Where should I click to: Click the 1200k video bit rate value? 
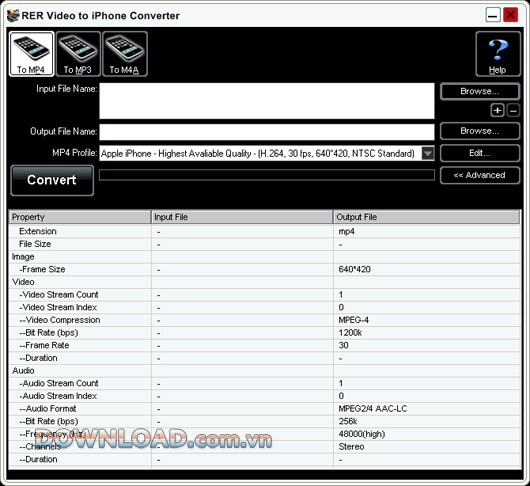tap(350, 333)
